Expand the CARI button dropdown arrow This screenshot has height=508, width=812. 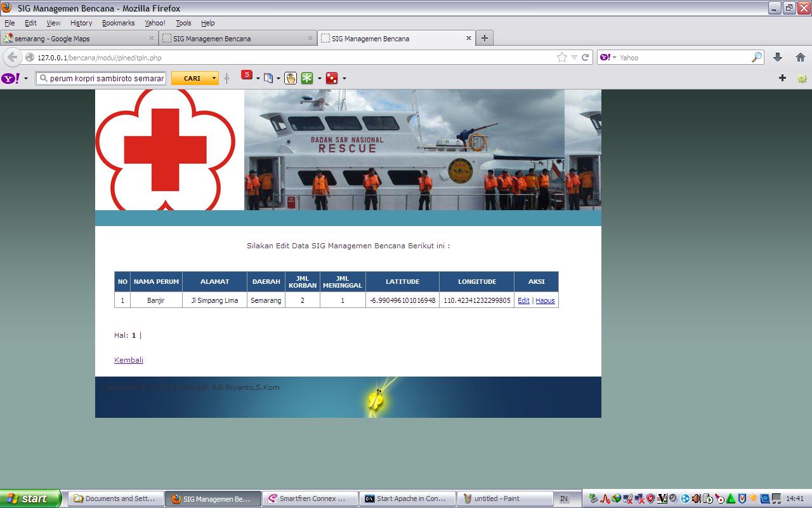tap(214, 78)
